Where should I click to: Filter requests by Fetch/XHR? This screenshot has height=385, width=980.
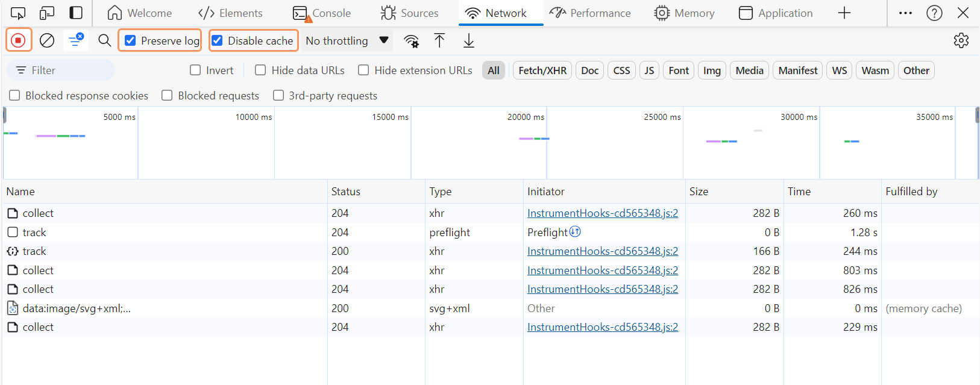[x=542, y=70]
